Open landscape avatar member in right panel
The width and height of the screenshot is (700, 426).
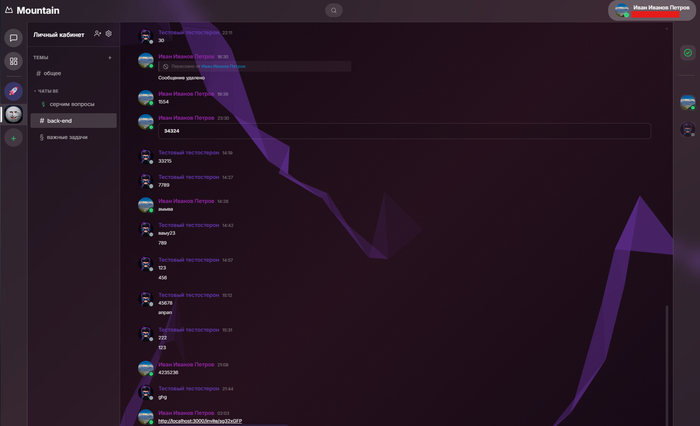point(688,102)
